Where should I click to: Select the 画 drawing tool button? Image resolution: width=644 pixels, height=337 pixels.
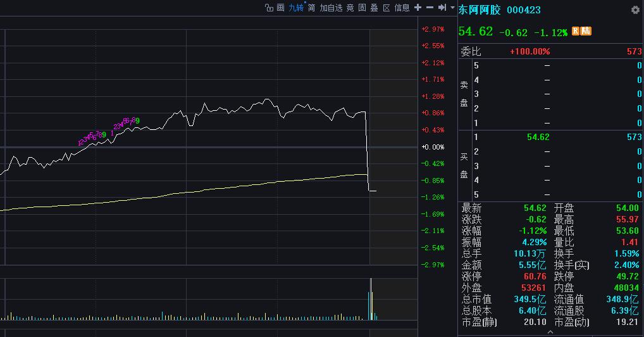click(280, 8)
